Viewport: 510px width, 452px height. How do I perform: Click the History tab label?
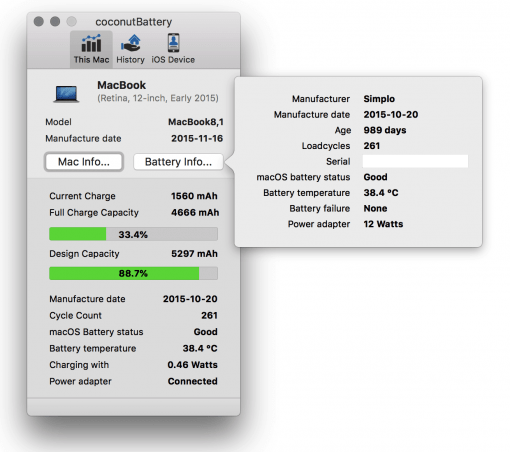coord(130,60)
